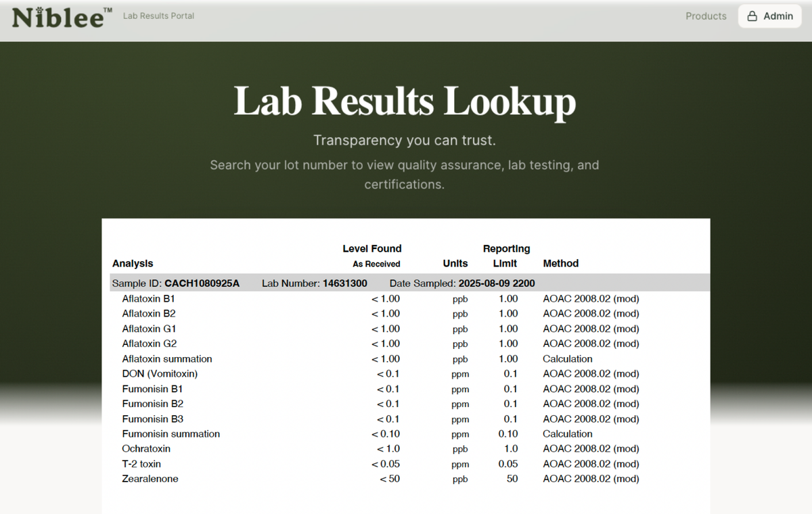
Task: Click the Analysis column header
Action: coord(133,264)
